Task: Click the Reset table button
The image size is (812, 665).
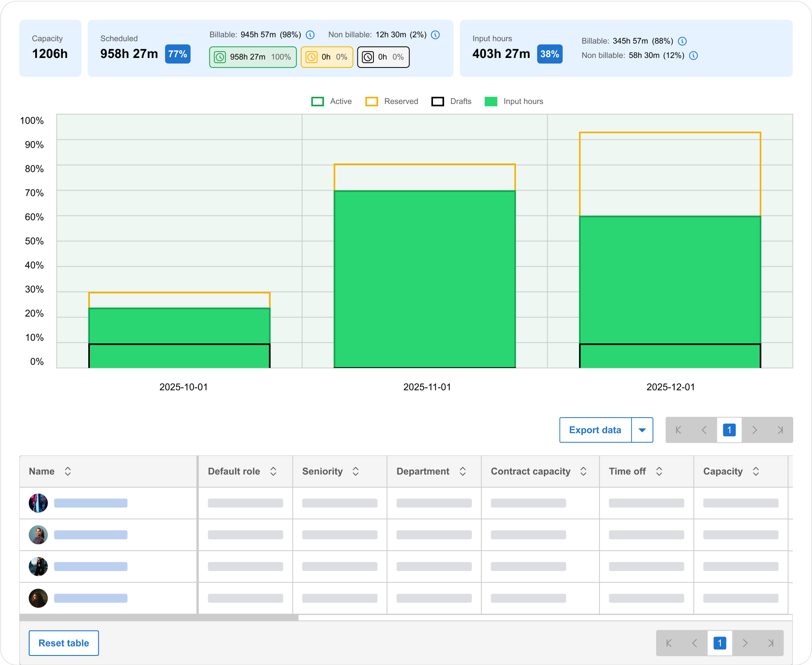Action: 64,643
